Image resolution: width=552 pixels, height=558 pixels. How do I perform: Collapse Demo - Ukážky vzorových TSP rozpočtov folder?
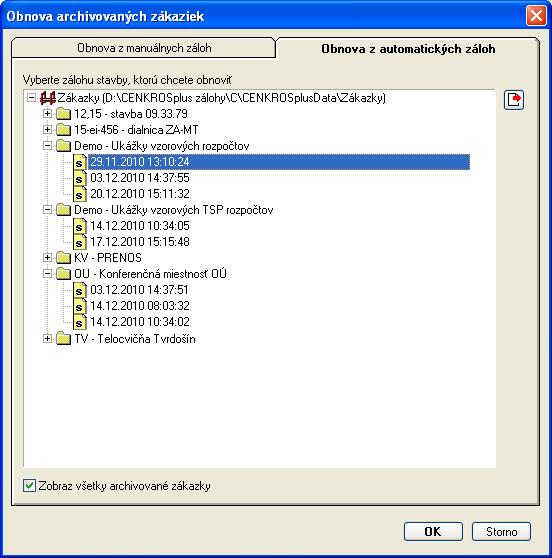coord(47,210)
